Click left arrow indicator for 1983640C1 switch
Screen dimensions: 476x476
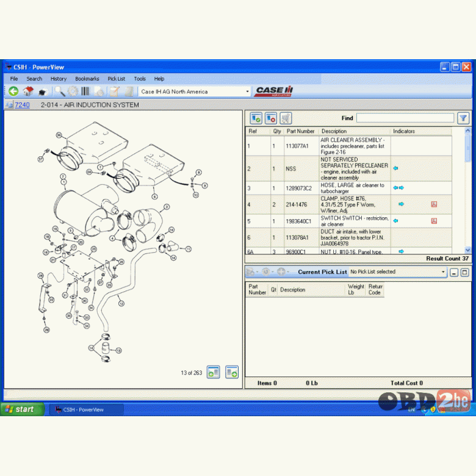(395, 221)
